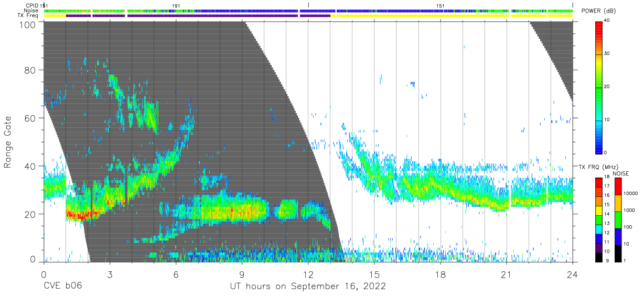Click the 30 tick on POWER colorbar
The width and height of the screenshot is (644, 297).
(x=607, y=53)
